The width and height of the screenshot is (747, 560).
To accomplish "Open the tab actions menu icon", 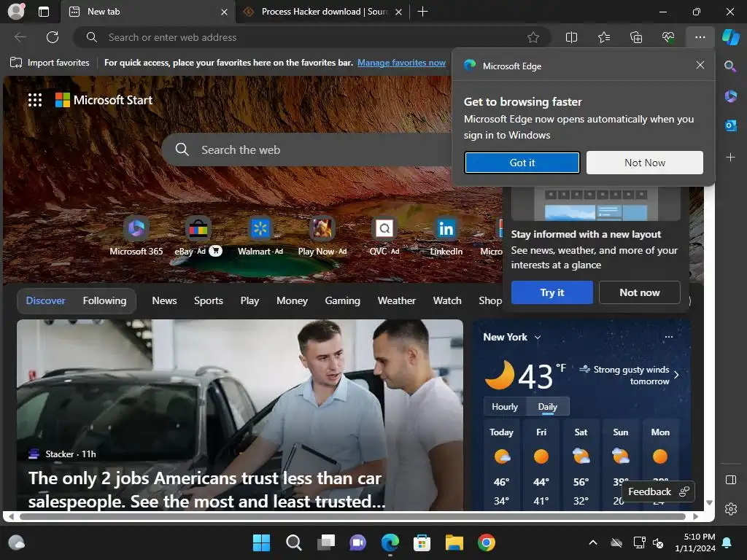I will [44, 12].
